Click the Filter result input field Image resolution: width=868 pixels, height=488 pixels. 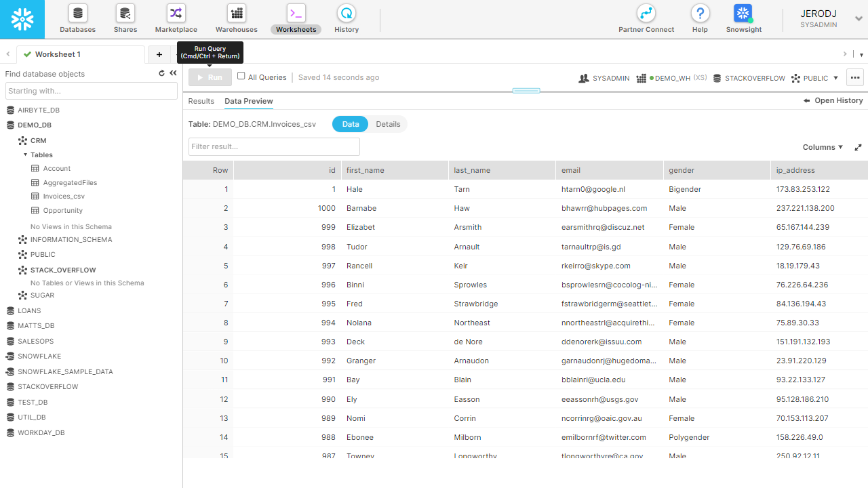click(x=274, y=146)
